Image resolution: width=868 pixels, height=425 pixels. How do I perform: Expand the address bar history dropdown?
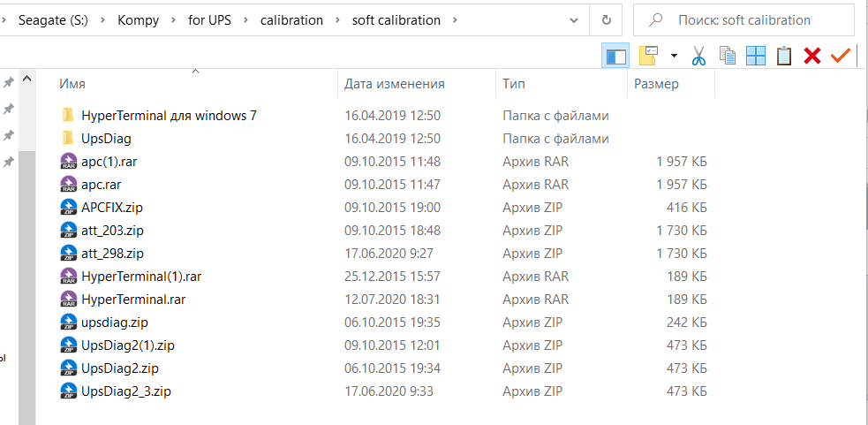coord(574,19)
